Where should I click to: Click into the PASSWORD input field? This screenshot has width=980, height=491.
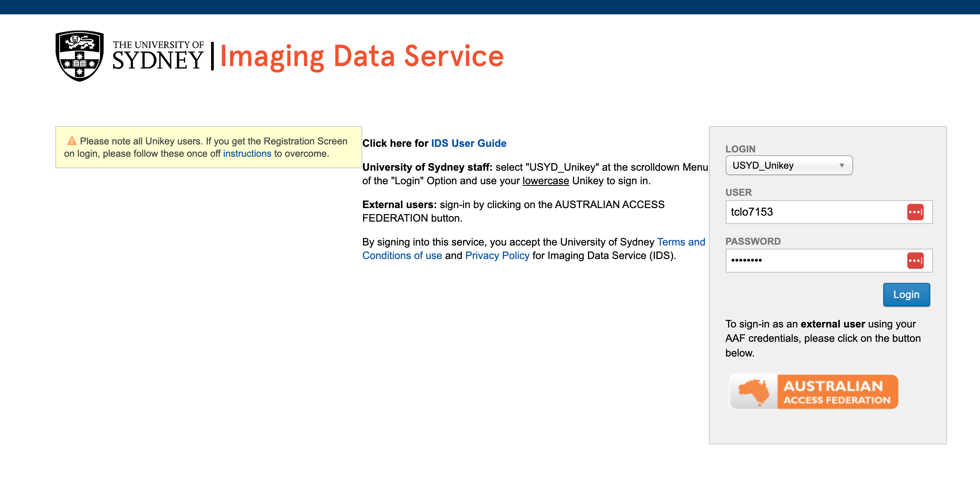[829, 261]
